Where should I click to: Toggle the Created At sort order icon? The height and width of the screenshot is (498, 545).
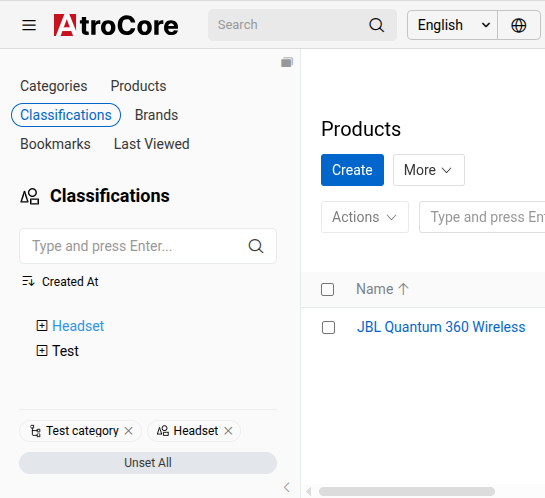[28, 281]
